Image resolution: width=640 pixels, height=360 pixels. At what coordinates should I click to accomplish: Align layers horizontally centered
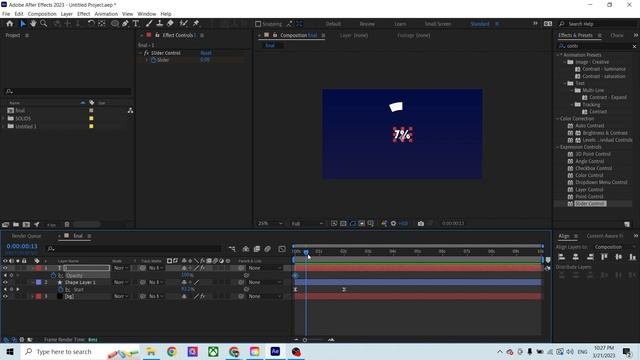point(576,257)
